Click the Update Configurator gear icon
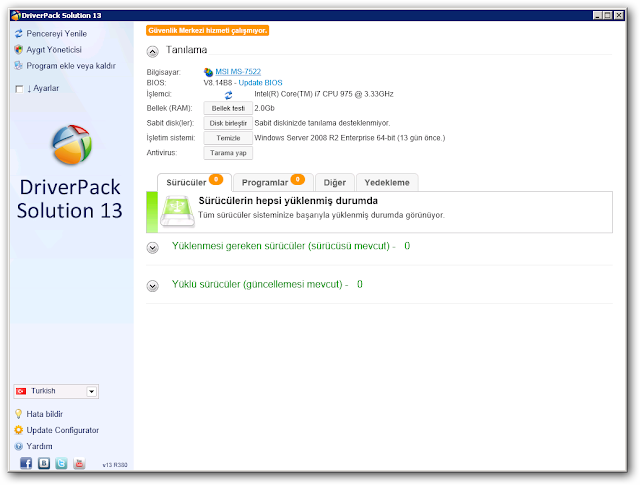This screenshot has width=640, height=485. click(18, 430)
